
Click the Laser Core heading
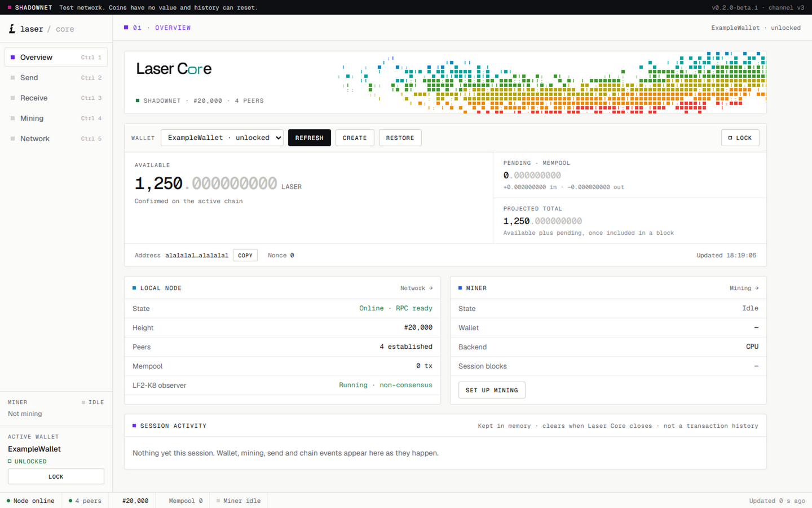pos(174,69)
